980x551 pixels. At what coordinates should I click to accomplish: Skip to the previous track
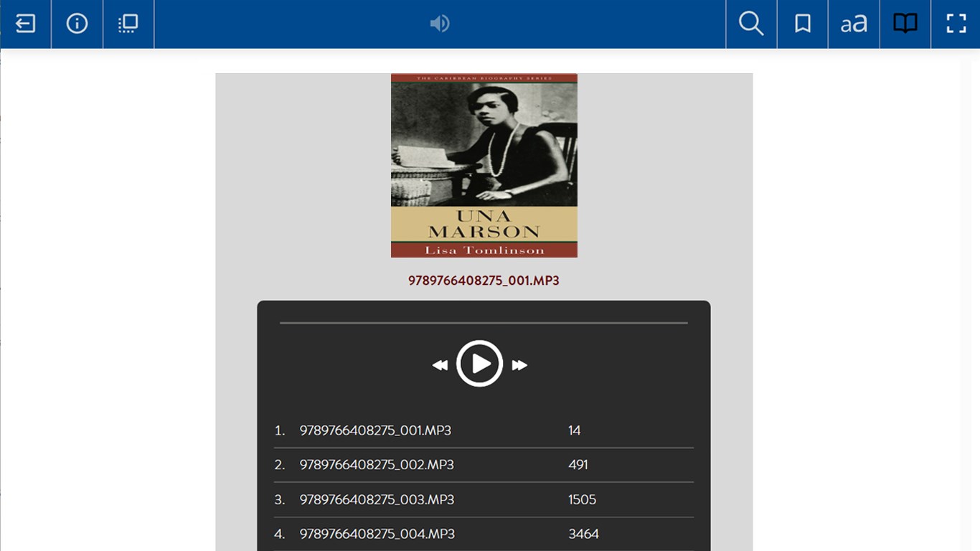tap(440, 365)
